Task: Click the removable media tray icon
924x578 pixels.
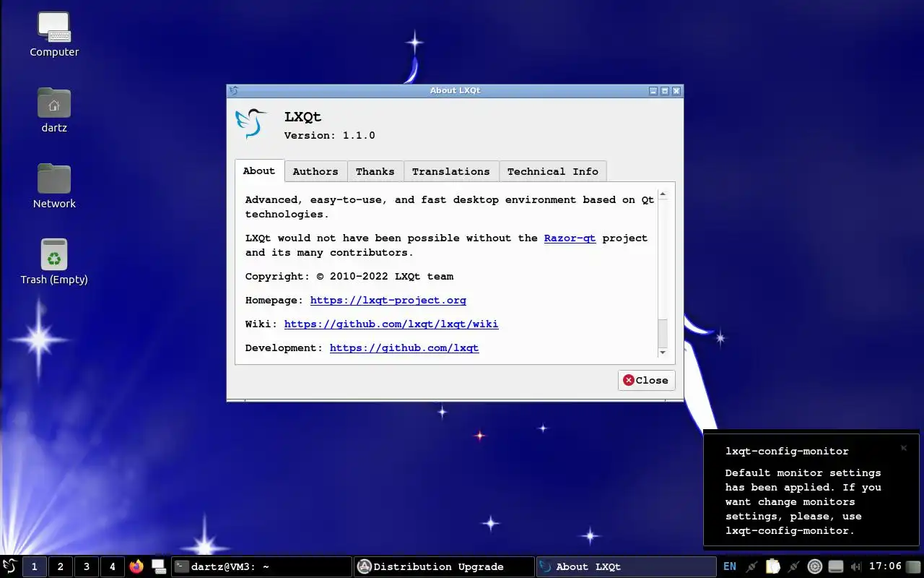Action: click(836, 566)
